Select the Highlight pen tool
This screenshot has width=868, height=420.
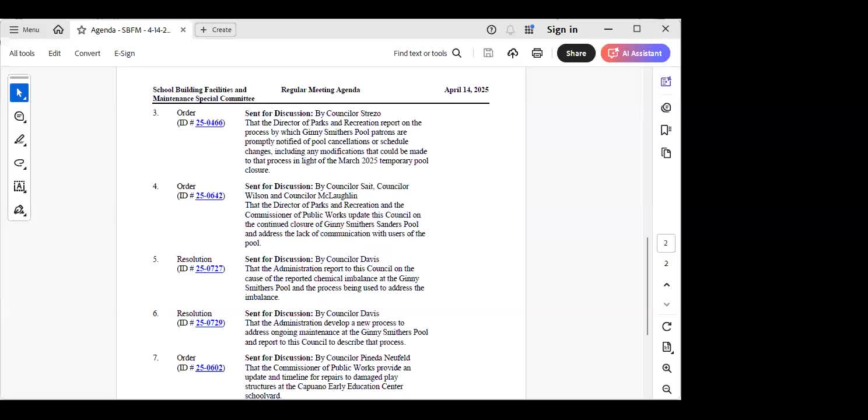click(x=19, y=140)
